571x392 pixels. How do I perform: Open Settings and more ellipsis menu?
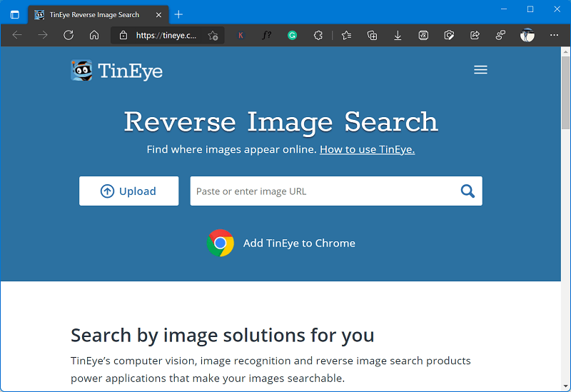click(x=554, y=35)
